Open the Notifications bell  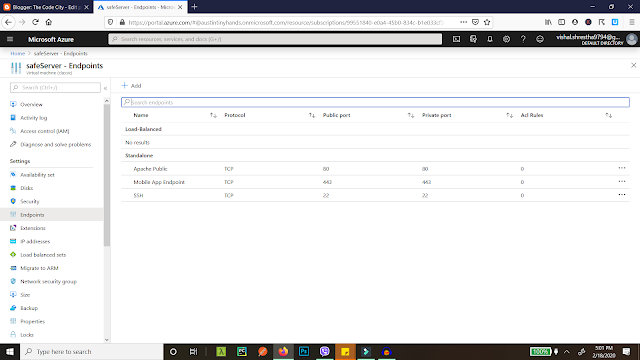coord(490,39)
